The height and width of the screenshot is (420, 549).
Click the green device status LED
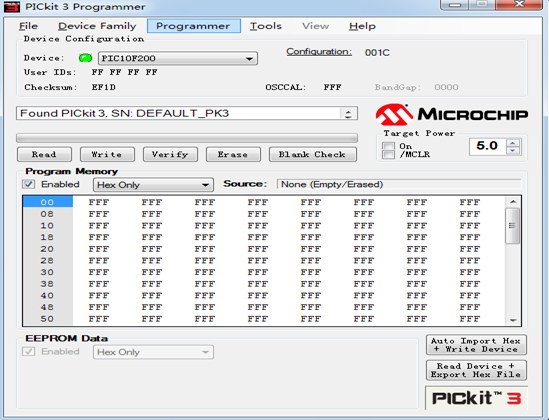click(85, 58)
